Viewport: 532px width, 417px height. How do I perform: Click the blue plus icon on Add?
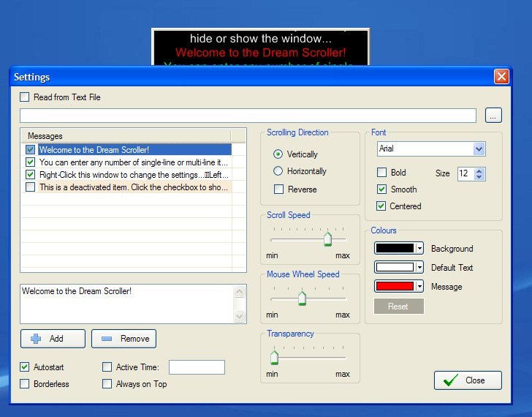point(36,339)
